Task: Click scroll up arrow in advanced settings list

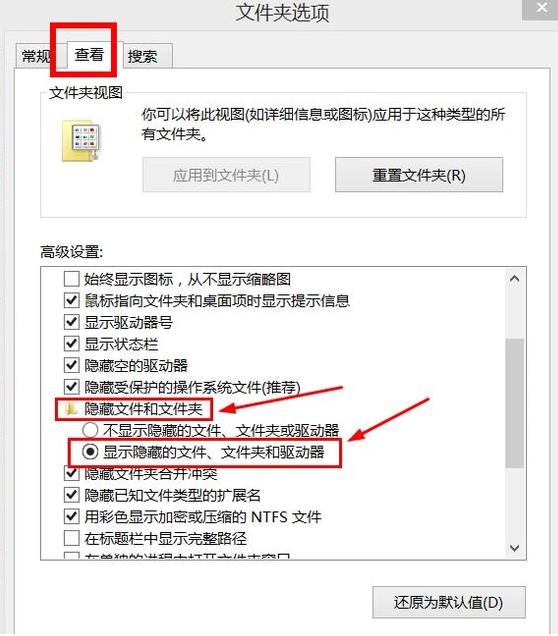Action: point(515,279)
